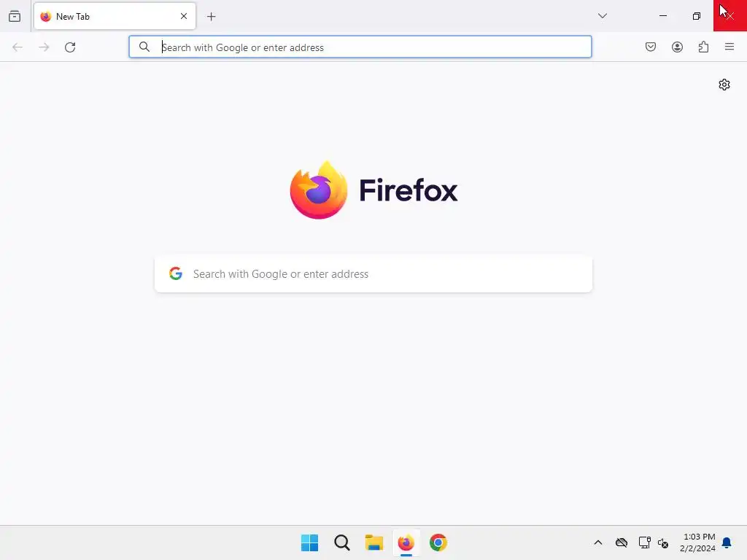Viewport: 747px width, 560px height.
Task: Launch Google Chrome from taskbar
Action: click(x=438, y=542)
